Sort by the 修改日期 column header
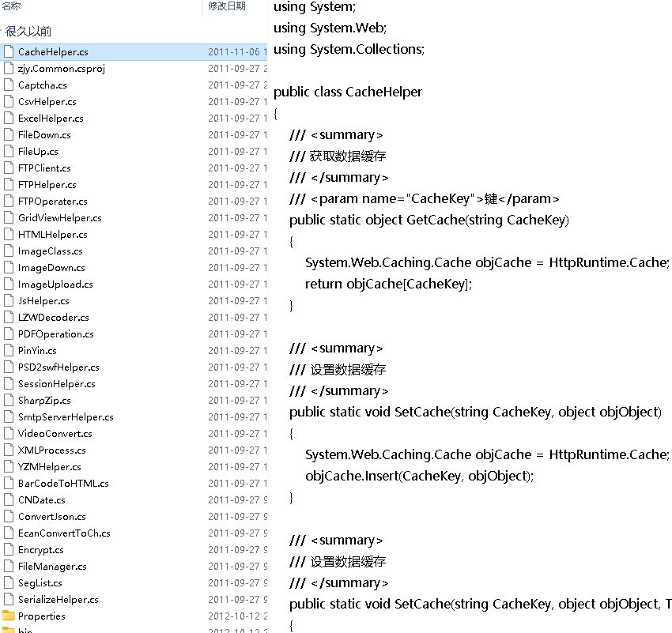The height and width of the screenshot is (633, 672). tap(227, 6)
